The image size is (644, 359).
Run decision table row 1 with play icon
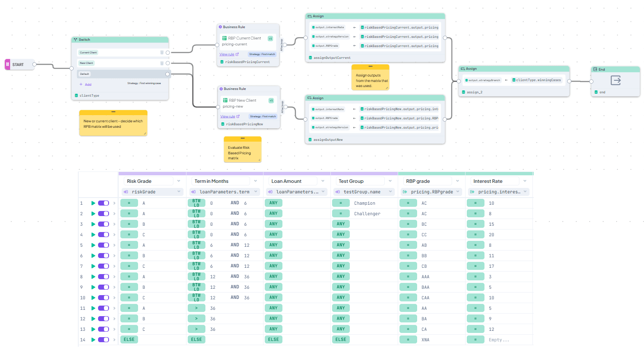point(93,203)
